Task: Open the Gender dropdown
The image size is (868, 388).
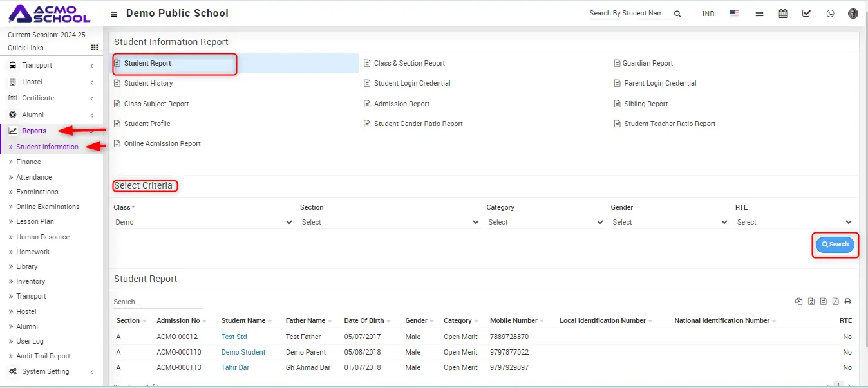Action: pos(669,222)
